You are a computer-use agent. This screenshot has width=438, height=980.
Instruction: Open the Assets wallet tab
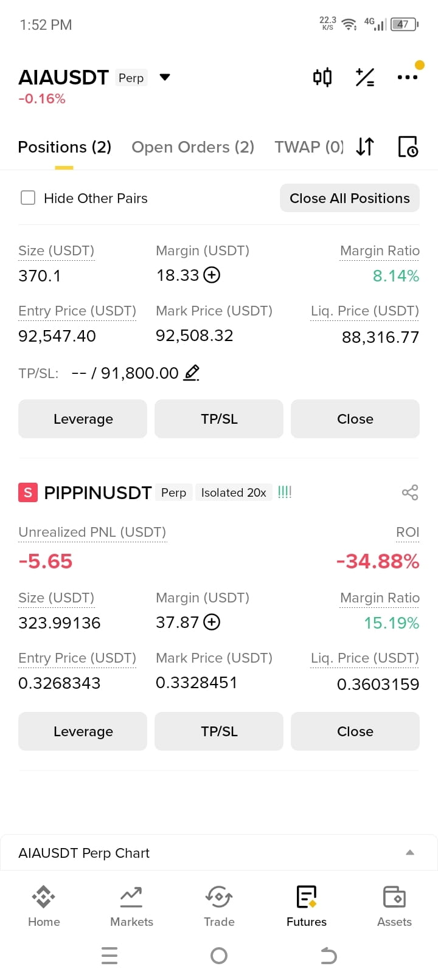[394, 906]
